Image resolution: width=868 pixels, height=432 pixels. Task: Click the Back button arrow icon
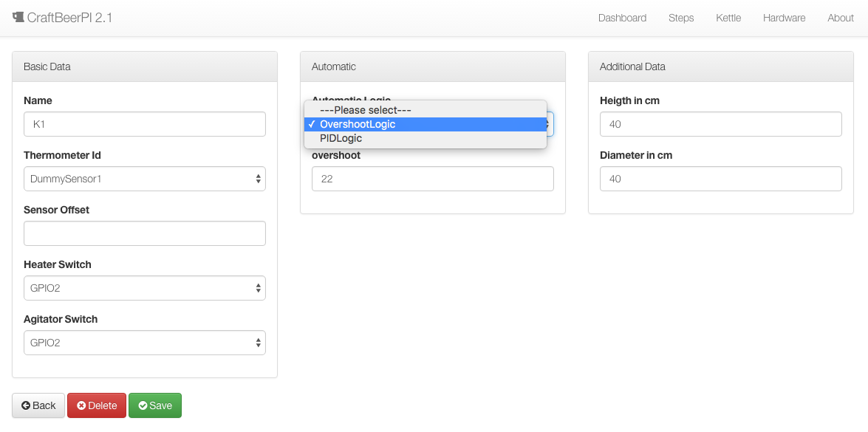click(26, 405)
